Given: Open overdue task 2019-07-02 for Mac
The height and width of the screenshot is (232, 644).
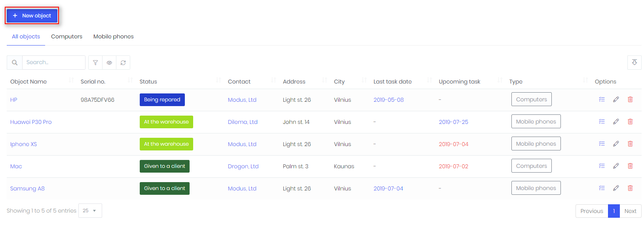Looking at the screenshot, I should pyautogui.click(x=454, y=166).
